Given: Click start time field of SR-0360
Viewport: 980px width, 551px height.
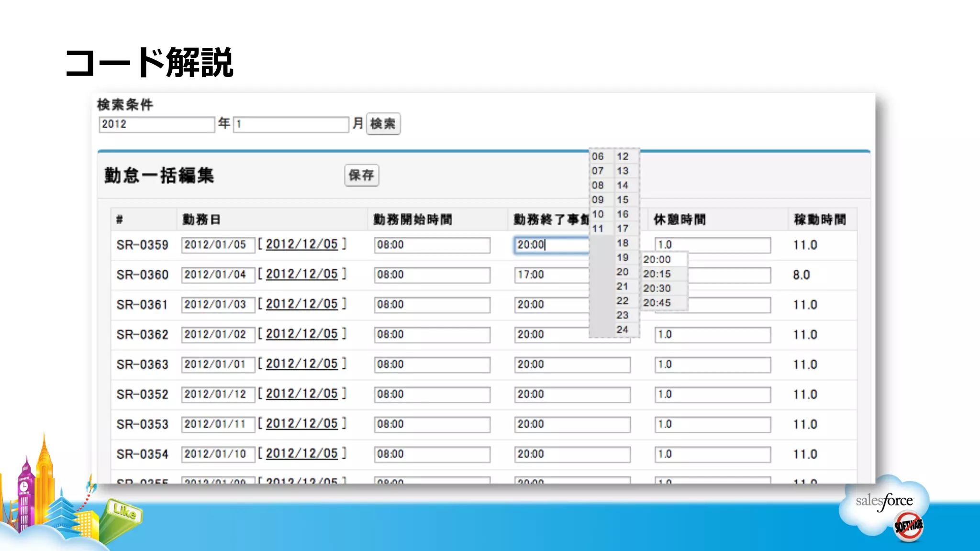Looking at the screenshot, I should (x=432, y=275).
